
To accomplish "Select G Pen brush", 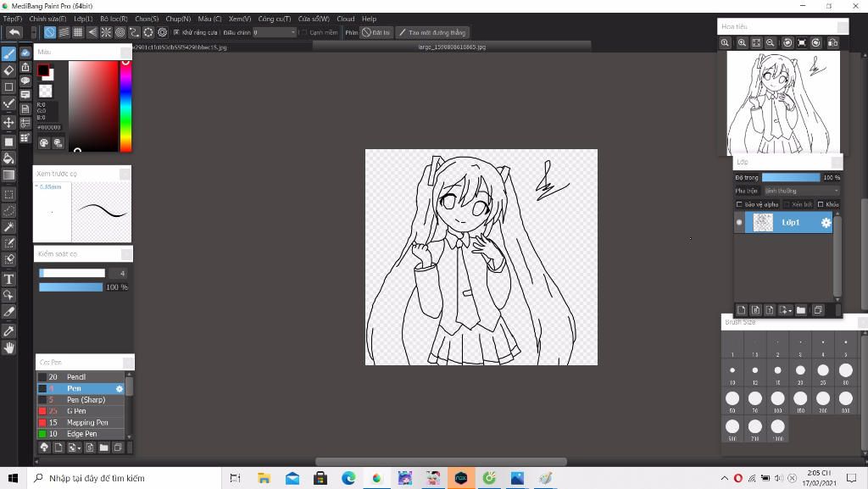I will tap(81, 411).
